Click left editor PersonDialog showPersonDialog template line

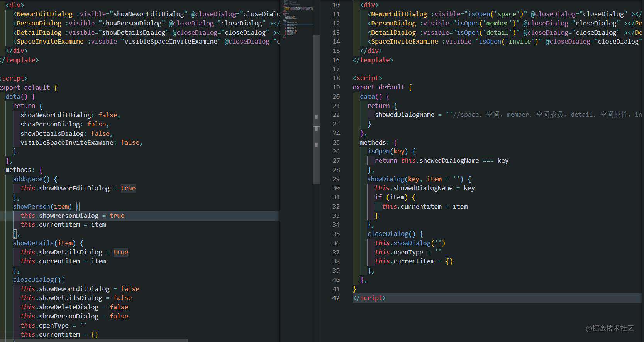click(146, 24)
